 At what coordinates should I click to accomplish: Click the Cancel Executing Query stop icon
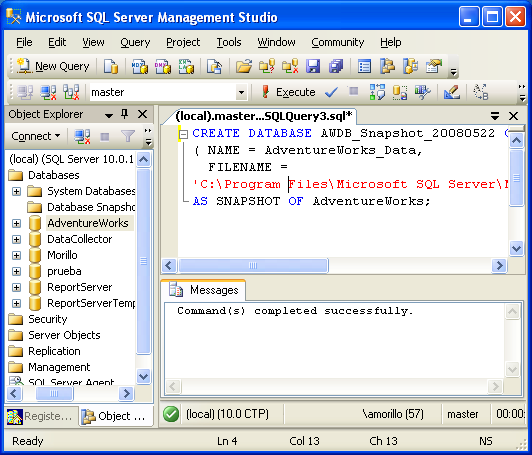tap(354, 91)
